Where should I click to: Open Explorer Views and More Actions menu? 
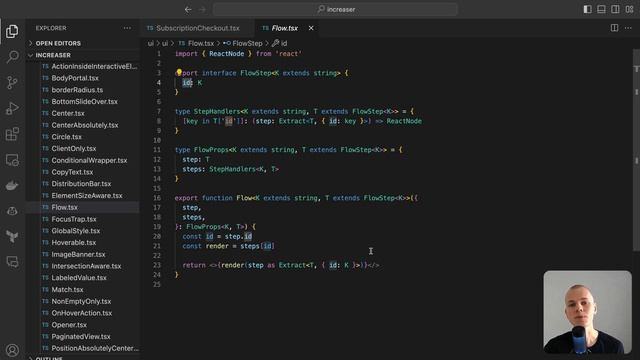(127, 28)
